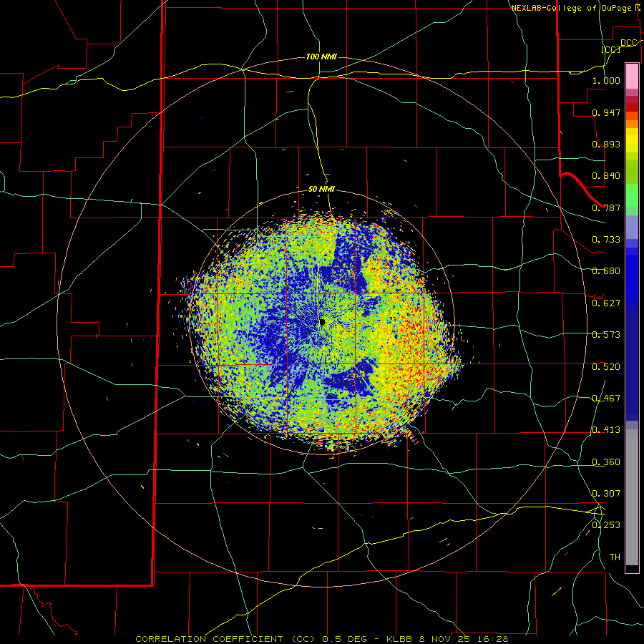
Task: Pick the gray low-value color bar segment
Action: [632, 497]
